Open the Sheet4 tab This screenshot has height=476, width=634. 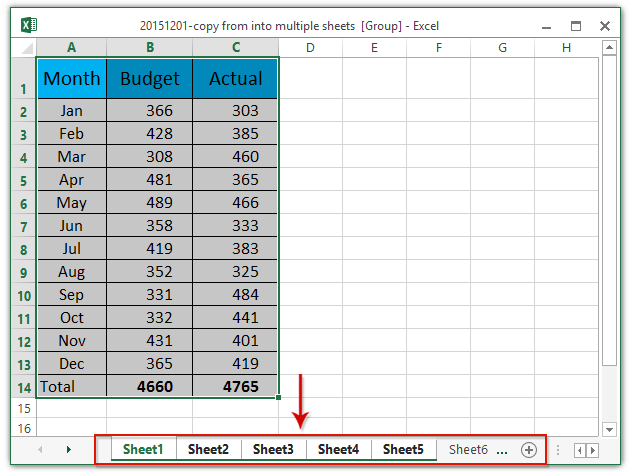[x=338, y=450]
